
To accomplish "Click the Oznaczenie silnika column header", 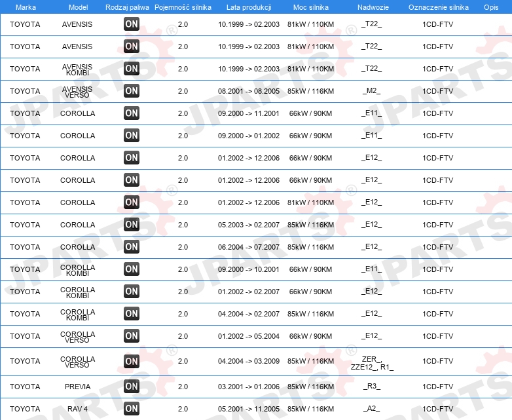I will coord(439,7).
